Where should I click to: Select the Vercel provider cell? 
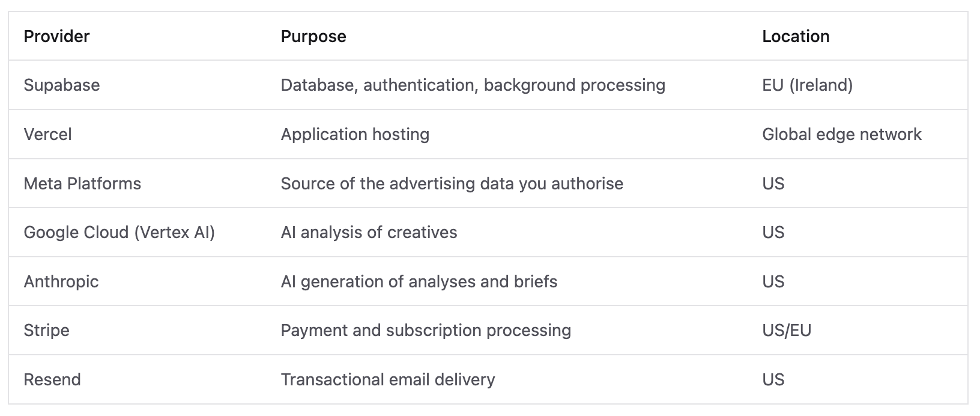(x=47, y=134)
